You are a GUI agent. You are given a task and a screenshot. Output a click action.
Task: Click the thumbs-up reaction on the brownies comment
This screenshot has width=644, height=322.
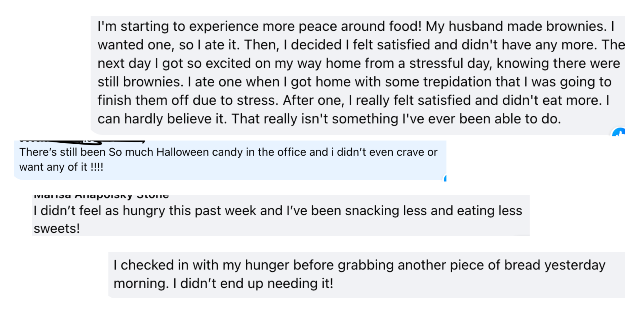618,132
